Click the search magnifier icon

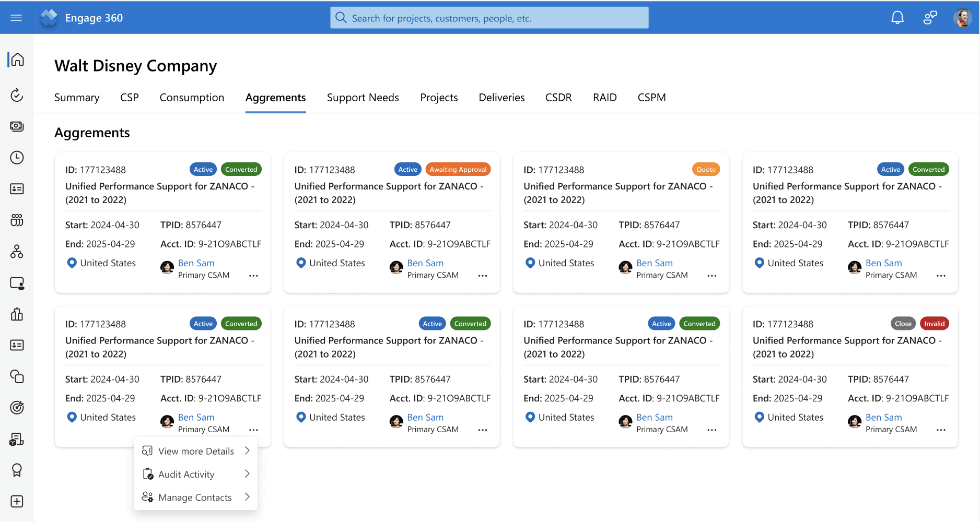click(x=341, y=18)
